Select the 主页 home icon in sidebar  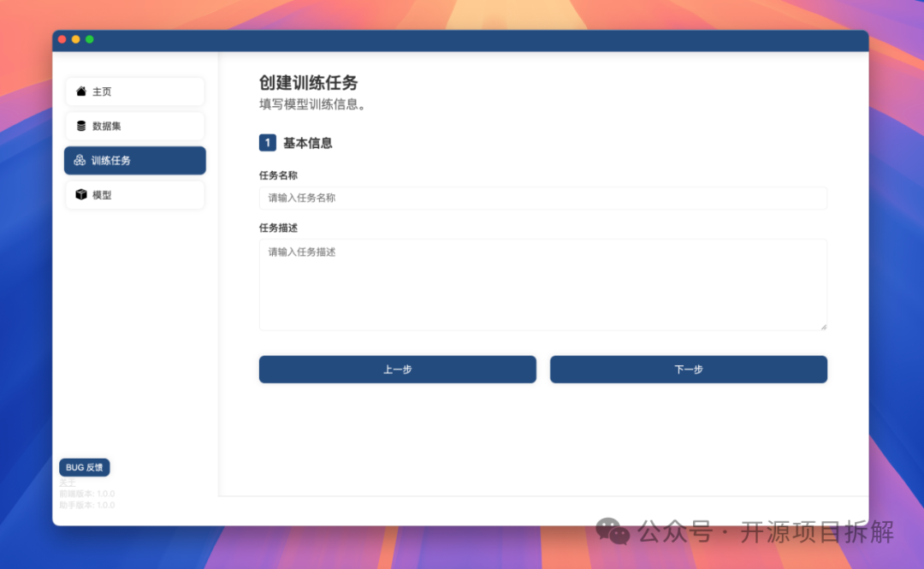80,92
